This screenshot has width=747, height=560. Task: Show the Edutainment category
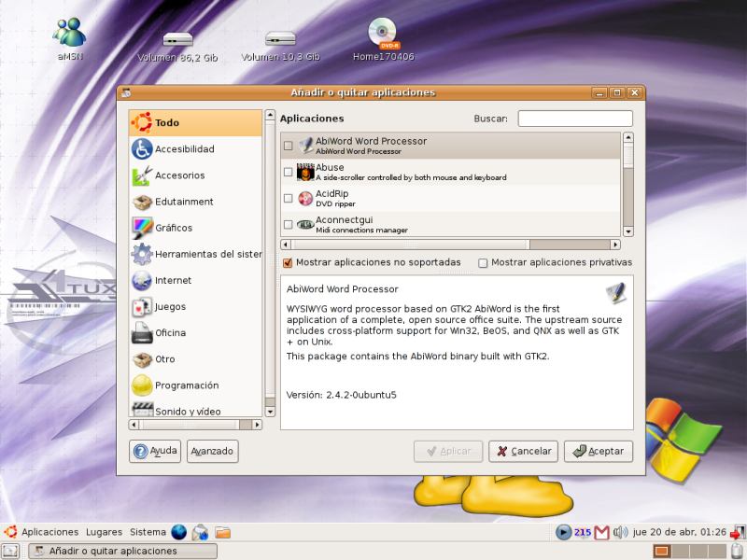pos(195,202)
